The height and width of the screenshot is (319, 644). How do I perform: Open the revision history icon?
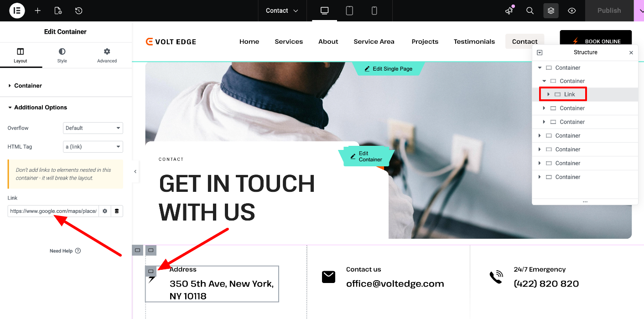[x=79, y=10]
